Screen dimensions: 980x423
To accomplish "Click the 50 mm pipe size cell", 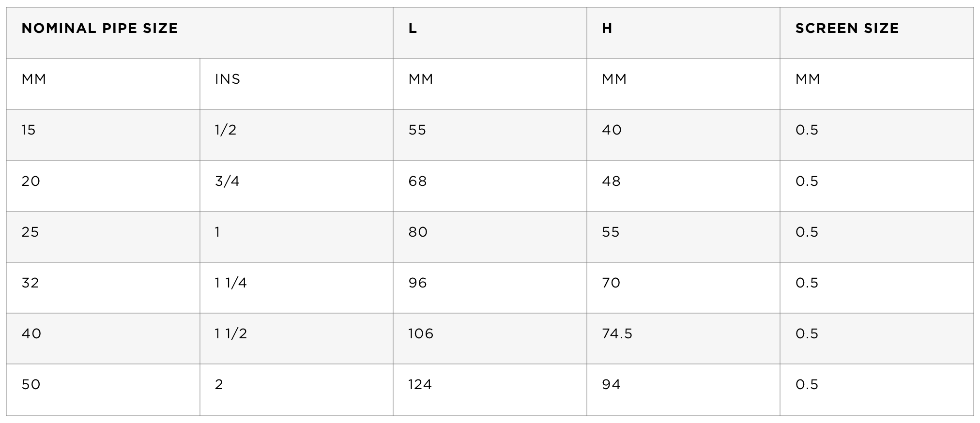I will pyautogui.click(x=103, y=390).
